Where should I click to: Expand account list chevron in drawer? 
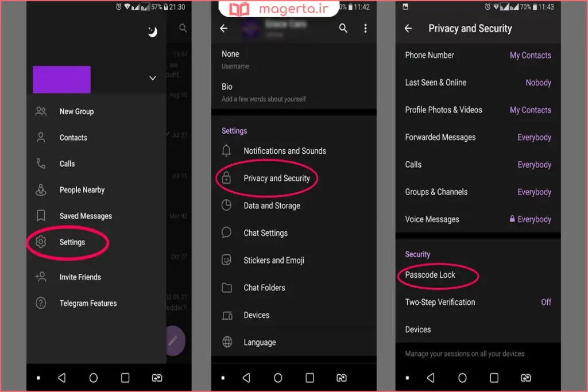coord(152,78)
